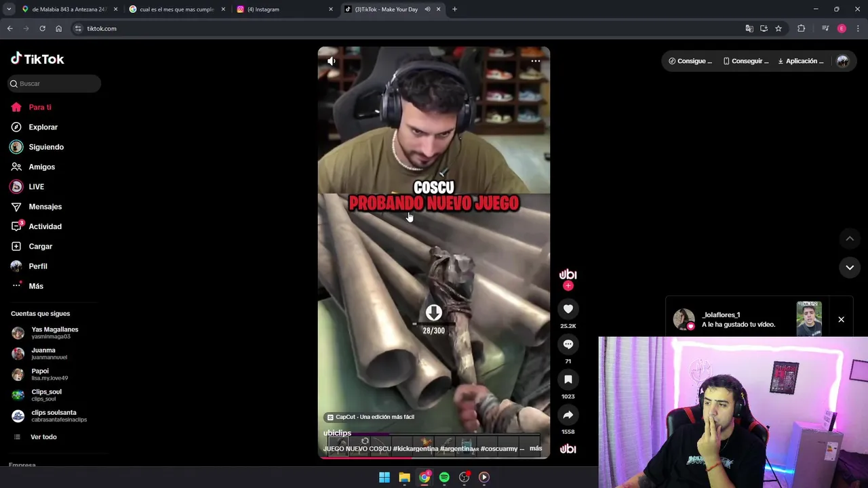Image resolution: width=868 pixels, height=488 pixels.
Task: Switch to Instagram tab
Action: tap(283, 9)
